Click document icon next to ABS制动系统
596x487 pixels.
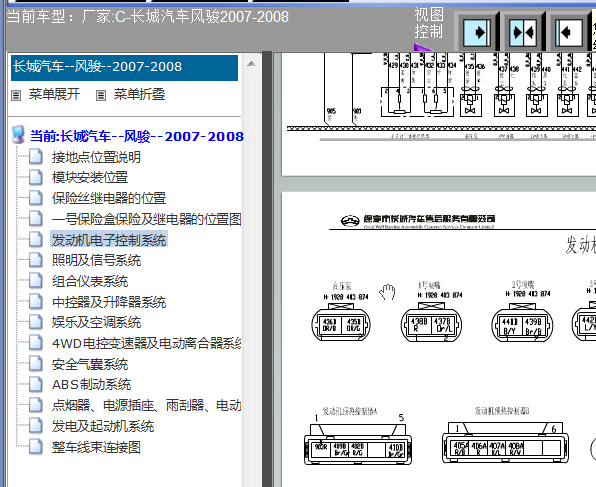(x=36, y=384)
